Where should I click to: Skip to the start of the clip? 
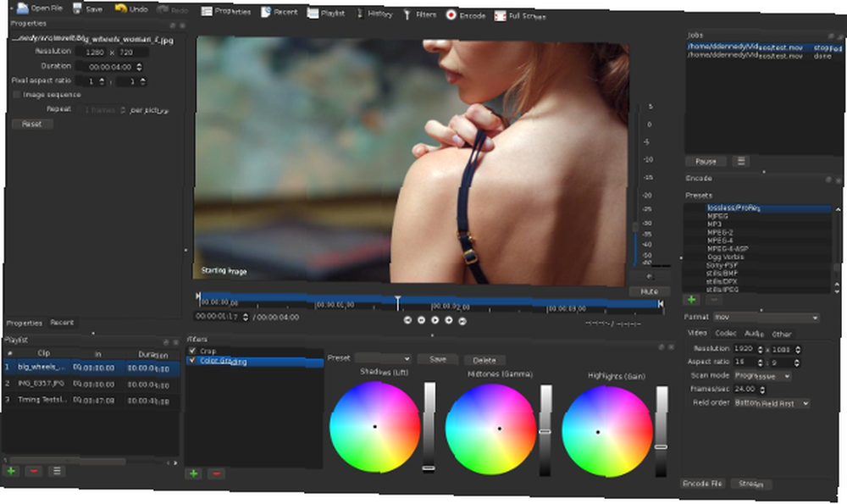click(x=407, y=320)
